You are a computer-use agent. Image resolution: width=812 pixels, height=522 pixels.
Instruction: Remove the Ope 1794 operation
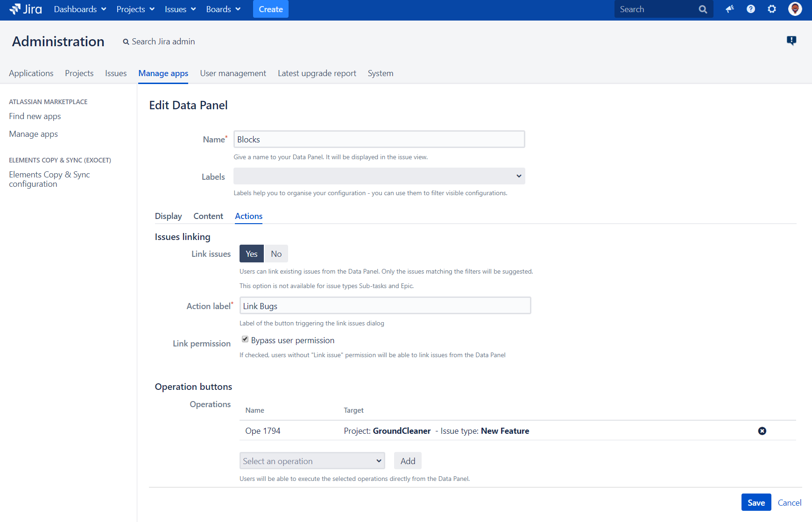coord(762,431)
